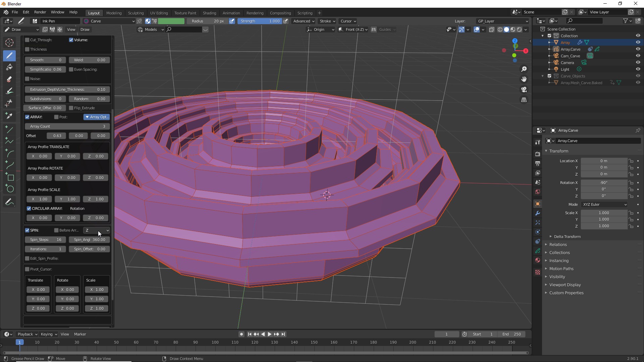Switch to the Sculpting workspace tab
Viewport: 644px width, 362px height.
coord(136,13)
